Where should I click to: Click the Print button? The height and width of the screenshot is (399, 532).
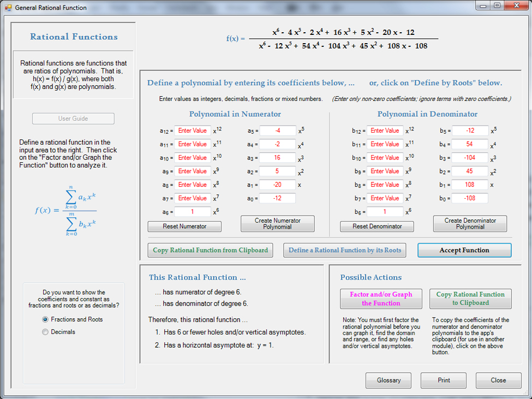(443, 380)
